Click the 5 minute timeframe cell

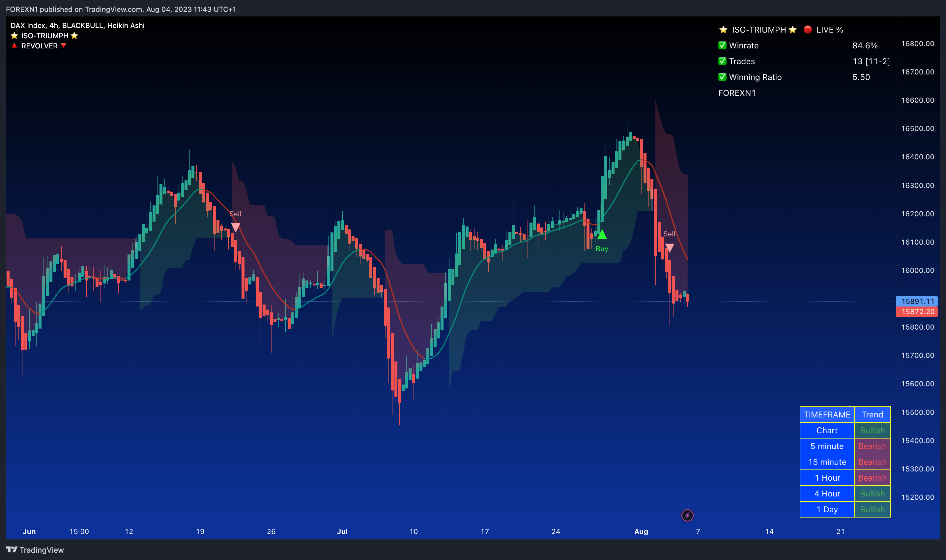pyautogui.click(x=827, y=446)
